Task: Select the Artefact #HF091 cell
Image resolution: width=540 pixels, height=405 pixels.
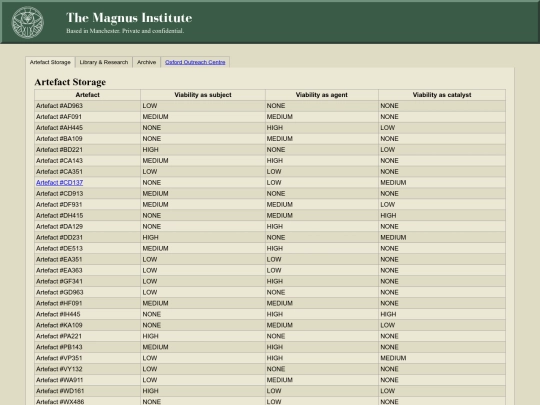Action: point(87,303)
